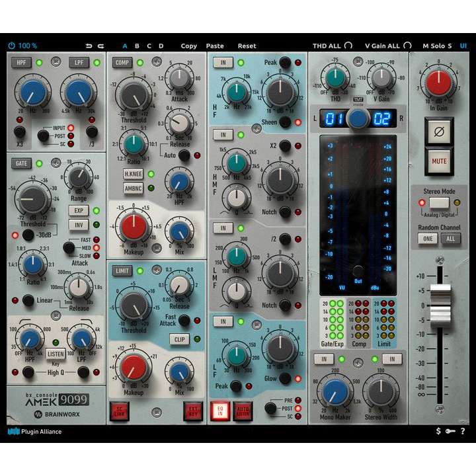Image resolution: width=476 pixels, height=476 pixels.
Task: Click the Key LISTEN button
Action: point(56,354)
